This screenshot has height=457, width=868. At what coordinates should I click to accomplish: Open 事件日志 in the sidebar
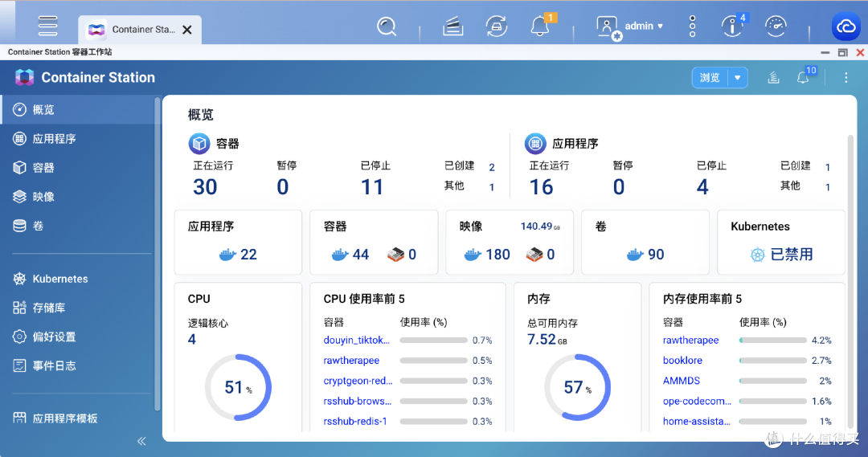[77, 365]
